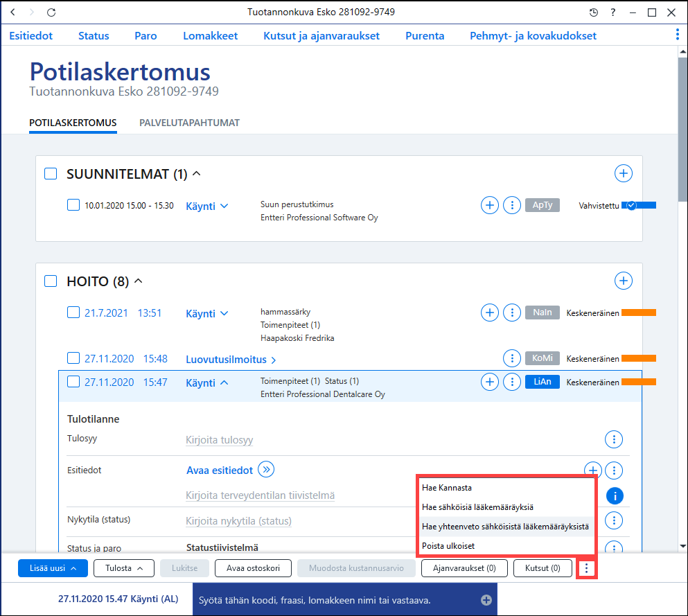Click the plus icon in the code input bar
Screen dimensions: 688x616
click(x=486, y=600)
